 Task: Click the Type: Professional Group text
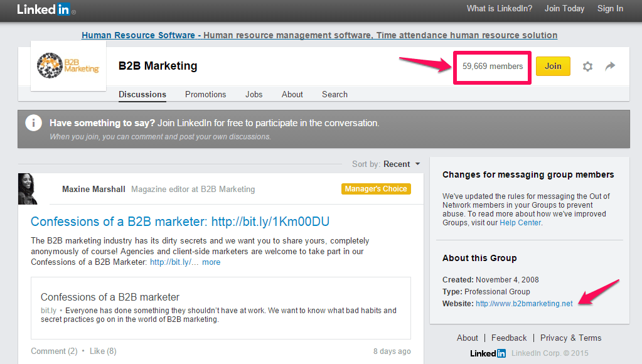click(x=486, y=292)
